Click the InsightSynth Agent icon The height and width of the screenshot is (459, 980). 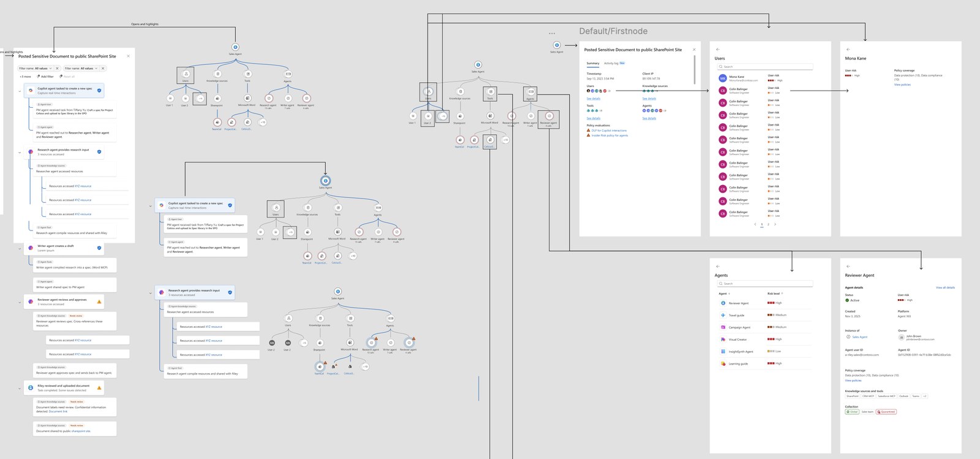[723, 351]
